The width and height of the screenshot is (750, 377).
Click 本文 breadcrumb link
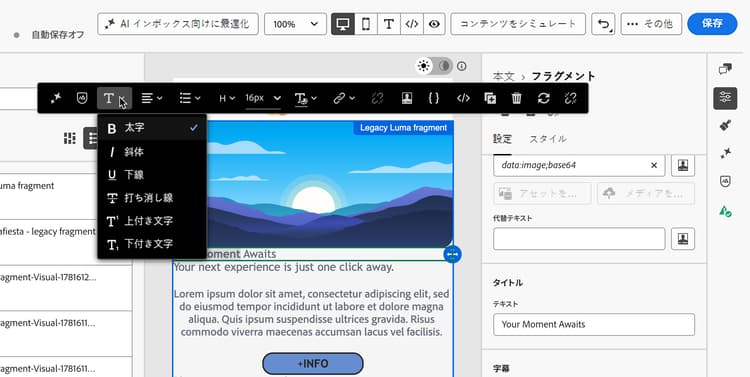(x=503, y=76)
